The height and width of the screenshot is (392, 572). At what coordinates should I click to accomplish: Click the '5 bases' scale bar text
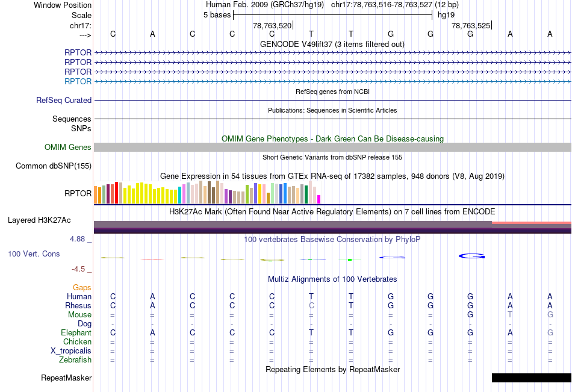click(217, 15)
